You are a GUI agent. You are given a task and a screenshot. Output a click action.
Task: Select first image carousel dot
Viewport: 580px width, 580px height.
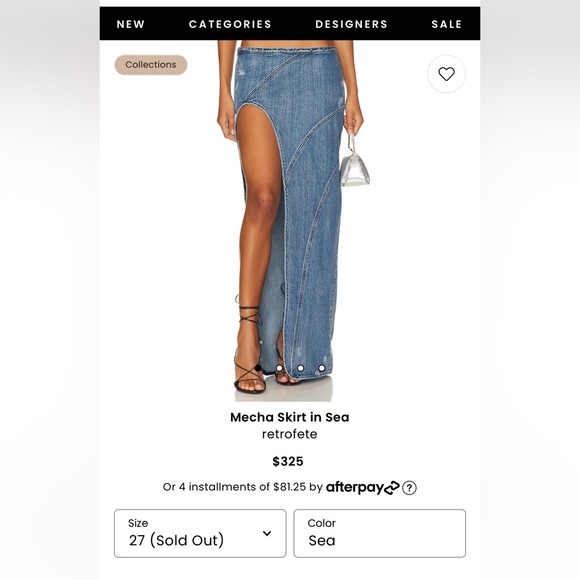(258, 368)
